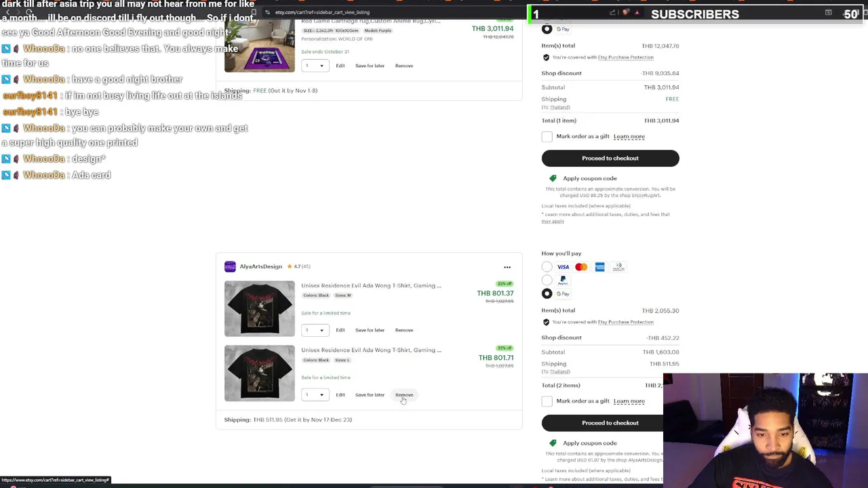Open quantity dropdown for the size M T-shirt
868x488 pixels.
(315, 330)
